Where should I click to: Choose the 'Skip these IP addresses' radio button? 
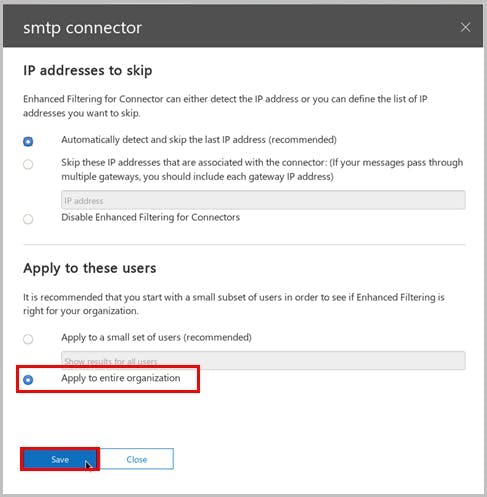(28, 164)
